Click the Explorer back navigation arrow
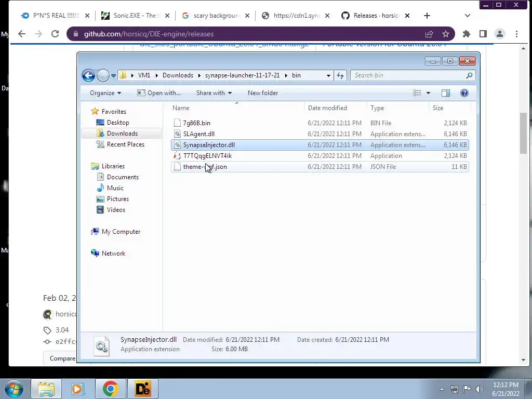 88,75
